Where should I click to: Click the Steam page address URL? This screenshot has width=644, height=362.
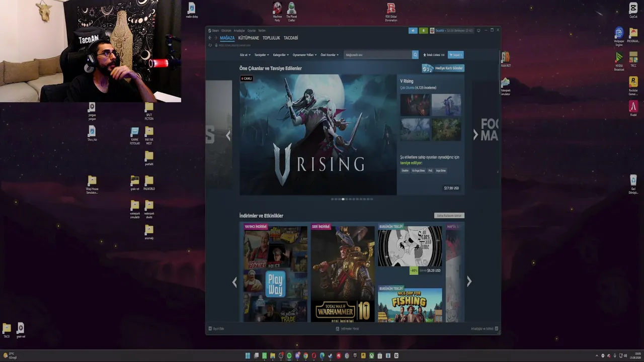pos(234,45)
